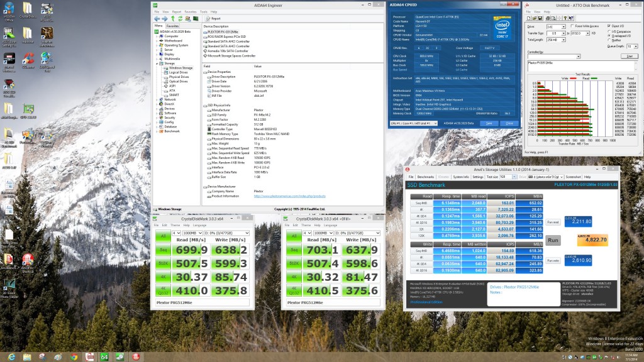Open the Tools menu in AIDA64
Screen dimensions: 644x362
204,12
